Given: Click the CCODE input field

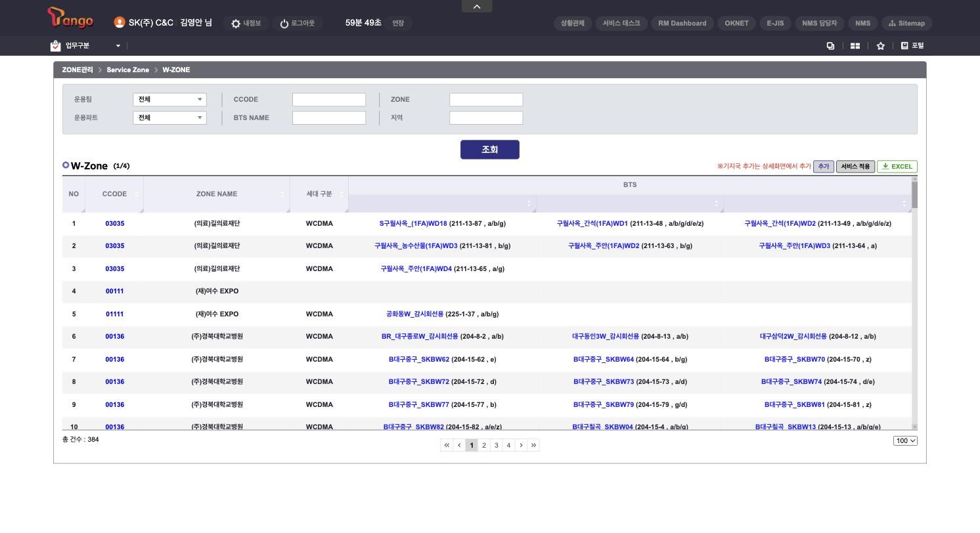Looking at the screenshot, I should click(x=329, y=100).
